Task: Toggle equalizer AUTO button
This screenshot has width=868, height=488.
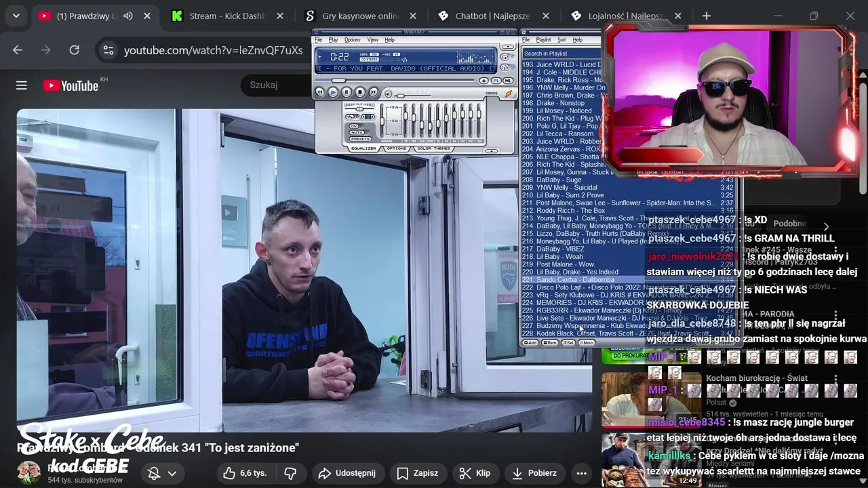Action: click(357, 132)
